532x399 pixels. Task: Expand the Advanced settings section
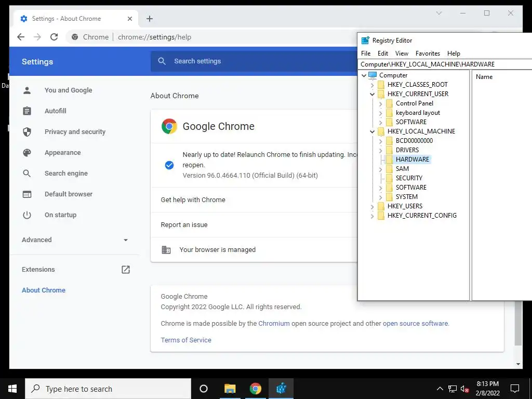[75, 240]
